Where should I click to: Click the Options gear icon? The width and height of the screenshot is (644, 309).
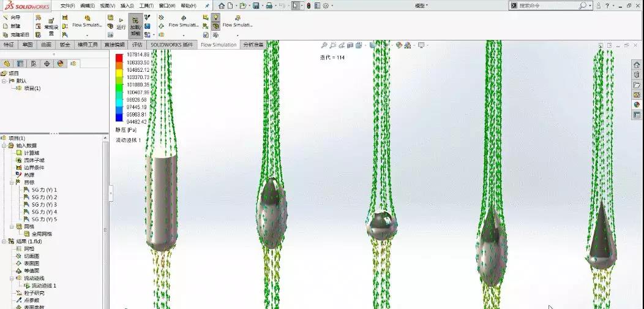[324, 6]
